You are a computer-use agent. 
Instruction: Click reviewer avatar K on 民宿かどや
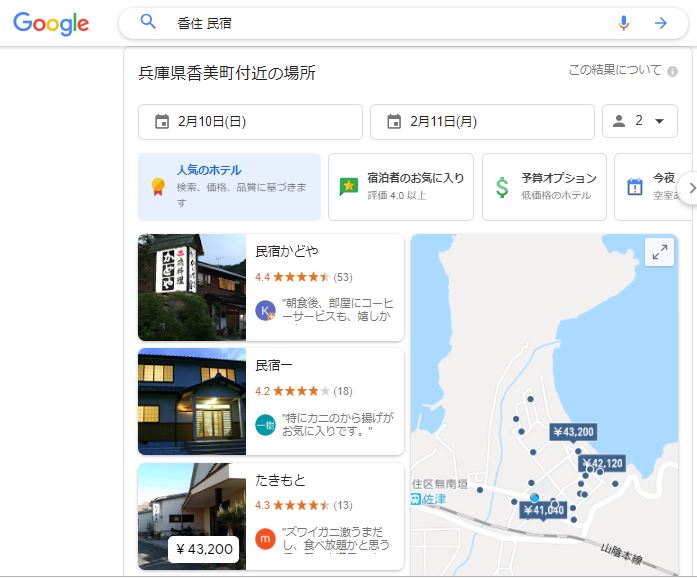pos(265,310)
